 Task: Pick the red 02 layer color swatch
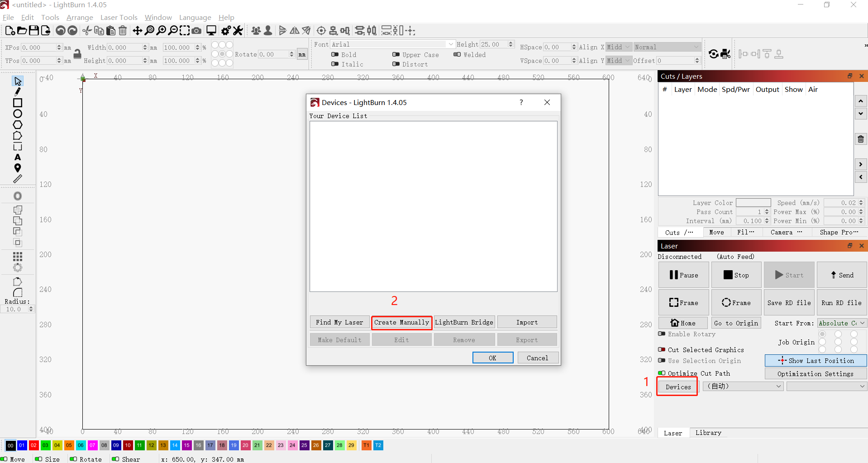click(33, 445)
